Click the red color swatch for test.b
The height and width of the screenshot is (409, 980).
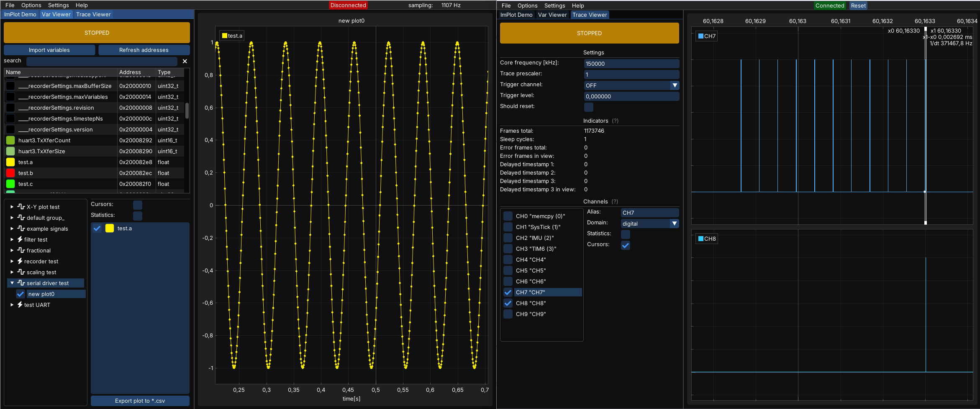click(x=10, y=173)
